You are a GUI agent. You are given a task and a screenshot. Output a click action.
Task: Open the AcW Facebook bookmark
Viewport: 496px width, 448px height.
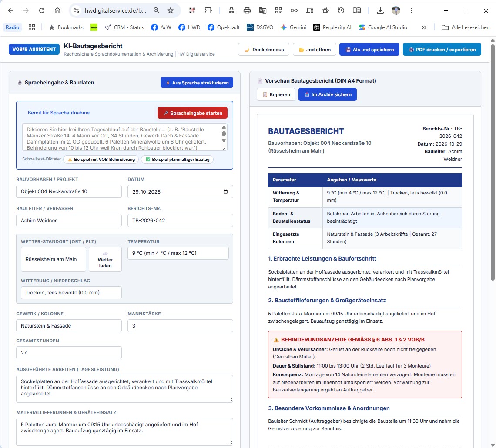tap(161, 27)
